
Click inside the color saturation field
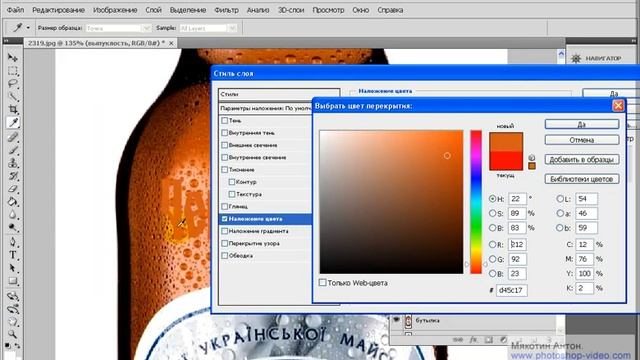point(391,202)
